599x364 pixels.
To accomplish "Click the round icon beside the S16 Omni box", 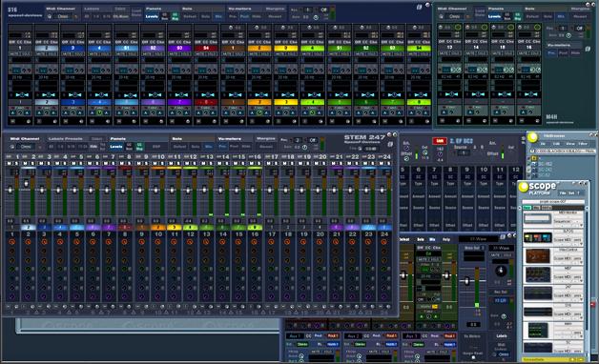I will 50,16.
